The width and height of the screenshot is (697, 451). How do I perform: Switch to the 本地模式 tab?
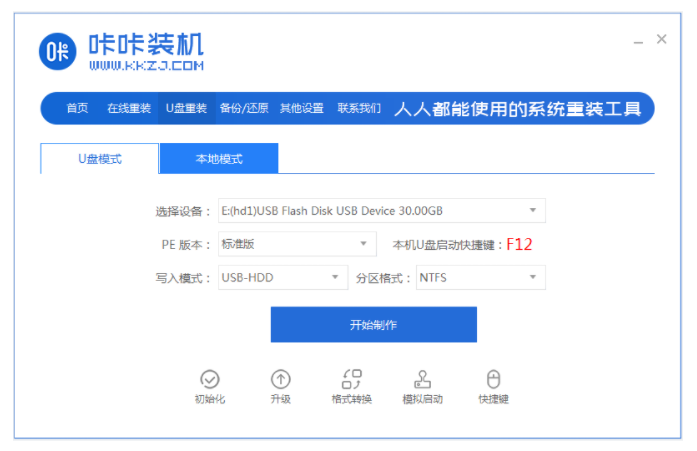click(x=219, y=159)
